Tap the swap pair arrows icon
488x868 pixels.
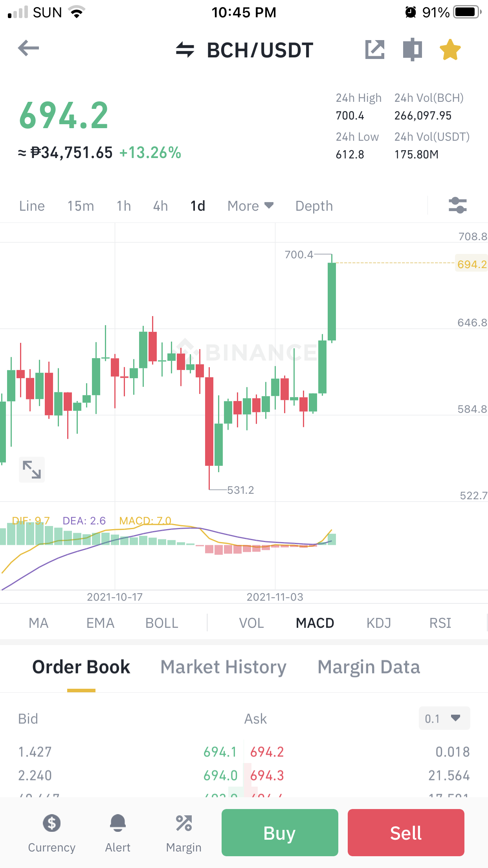[x=185, y=50]
